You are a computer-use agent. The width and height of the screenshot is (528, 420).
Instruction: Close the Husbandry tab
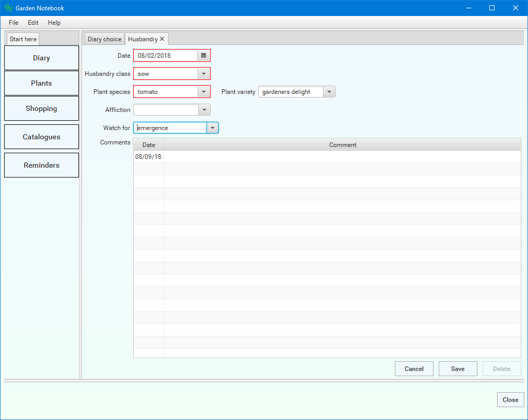(x=162, y=39)
